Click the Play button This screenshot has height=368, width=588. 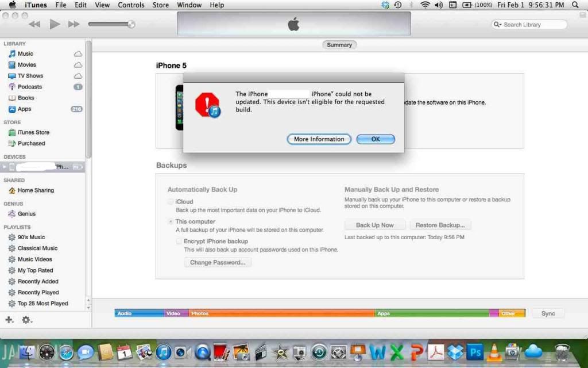tap(55, 24)
